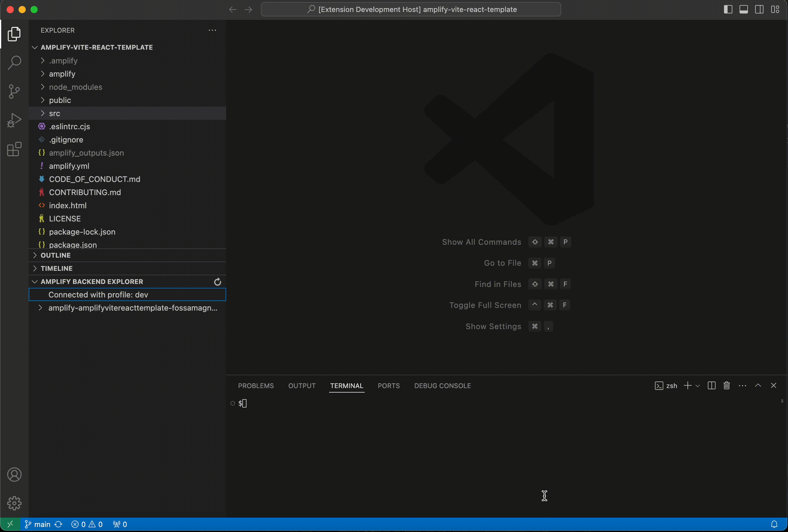The width and height of the screenshot is (788, 532).
Task: Open the Search view in activity bar
Action: coord(14,63)
